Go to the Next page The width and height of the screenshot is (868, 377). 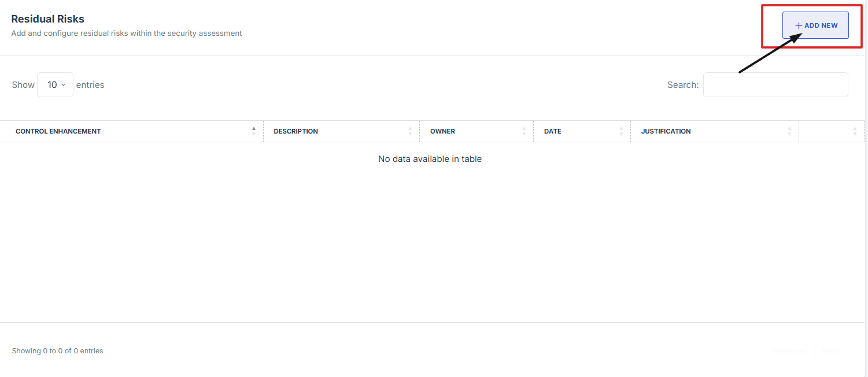tap(831, 351)
